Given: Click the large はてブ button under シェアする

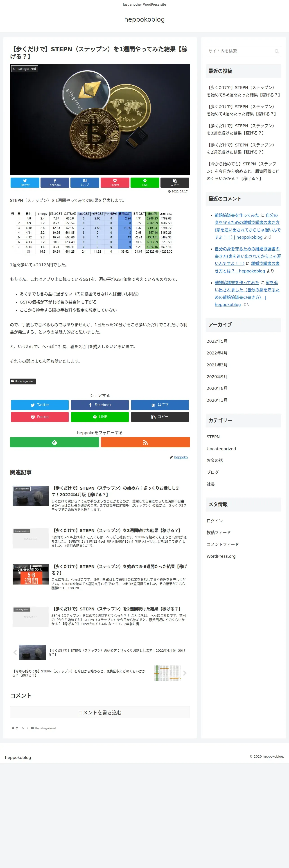Looking at the screenshot, I should (x=160, y=405).
